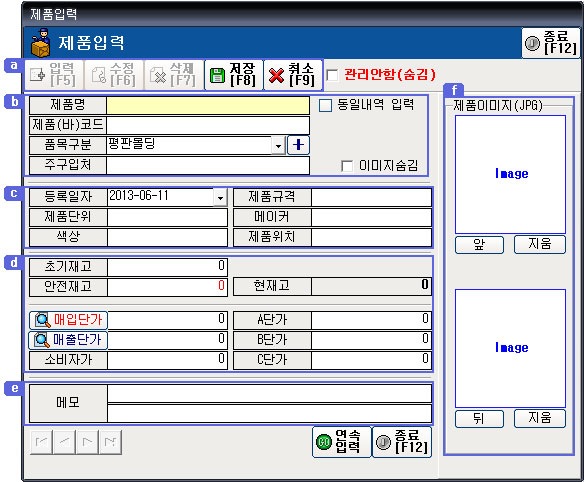The width and height of the screenshot is (584, 482).
Task: Click the upper product Image placeholder
Action: click(510, 174)
